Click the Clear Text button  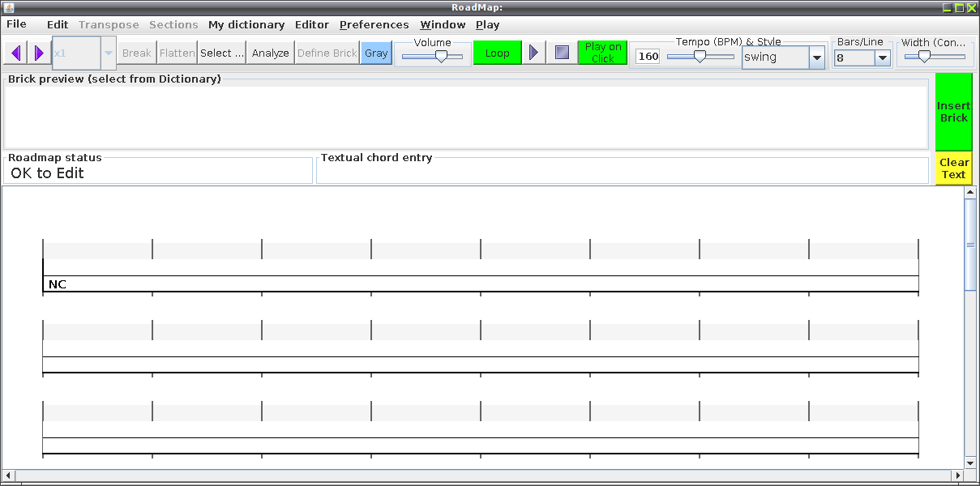click(954, 168)
